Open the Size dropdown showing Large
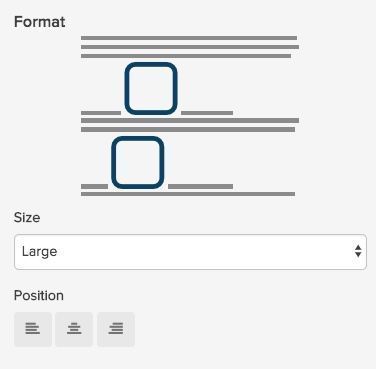This screenshot has height=369, width=376. coord(190,252)
